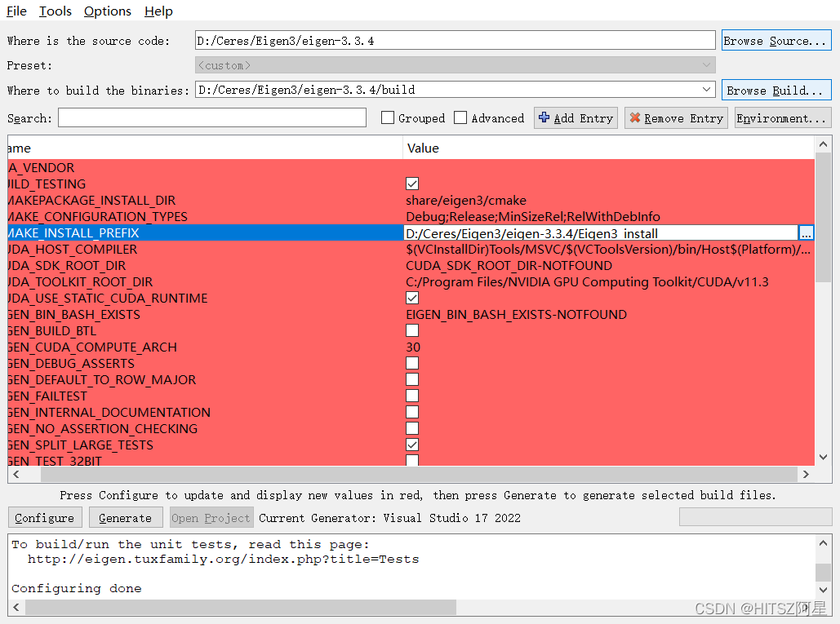The height and width of the screenshot is (624, 840).
Task: Enable EIGEN_INTERNAL_DOCUMENTATION checkbox
Action: click(412, 412)
